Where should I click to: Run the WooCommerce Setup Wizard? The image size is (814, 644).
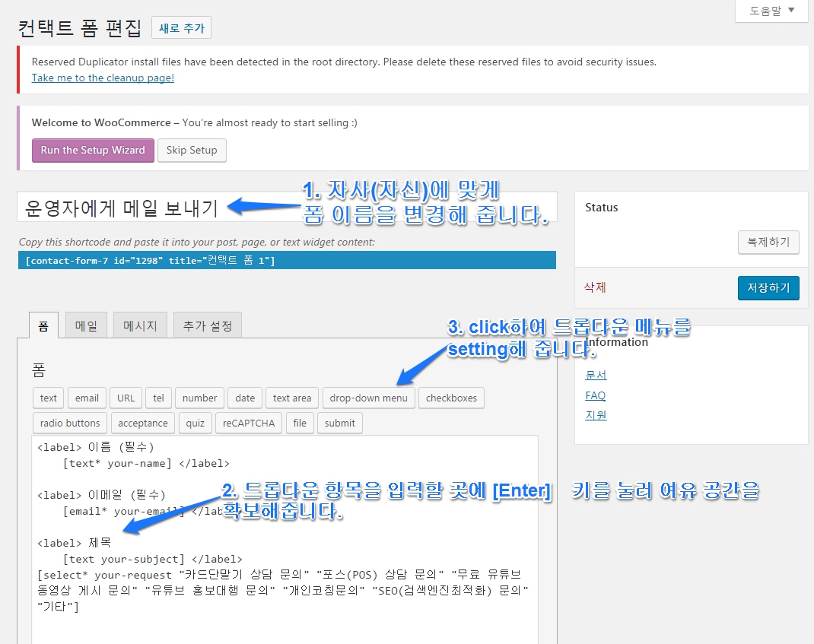92,150
